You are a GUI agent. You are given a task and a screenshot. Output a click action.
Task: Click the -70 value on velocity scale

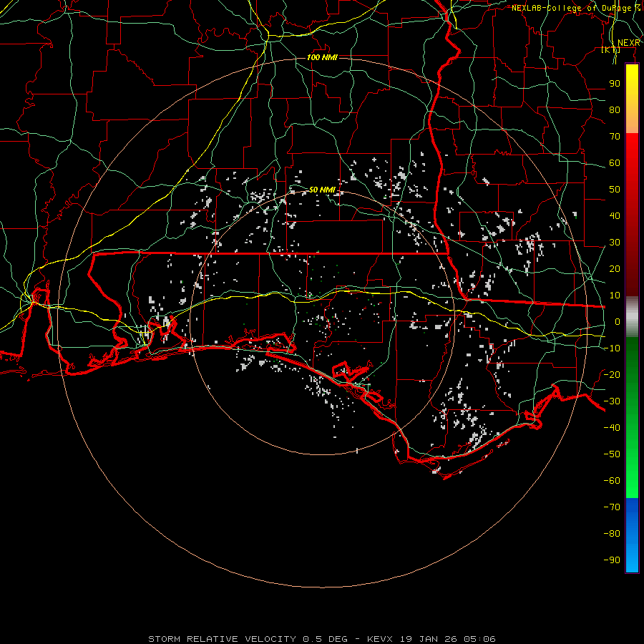[x=612, y=507]
